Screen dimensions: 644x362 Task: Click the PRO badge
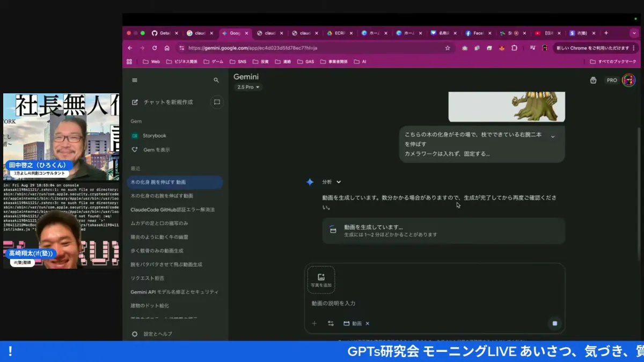pos(612,80)
